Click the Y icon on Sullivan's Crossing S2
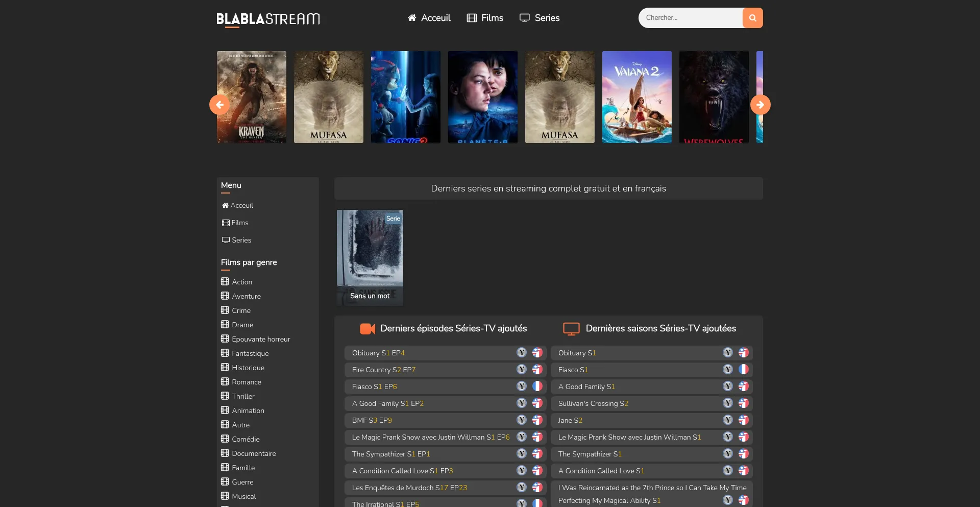This screenshot has width=980, height=507. 727,403
